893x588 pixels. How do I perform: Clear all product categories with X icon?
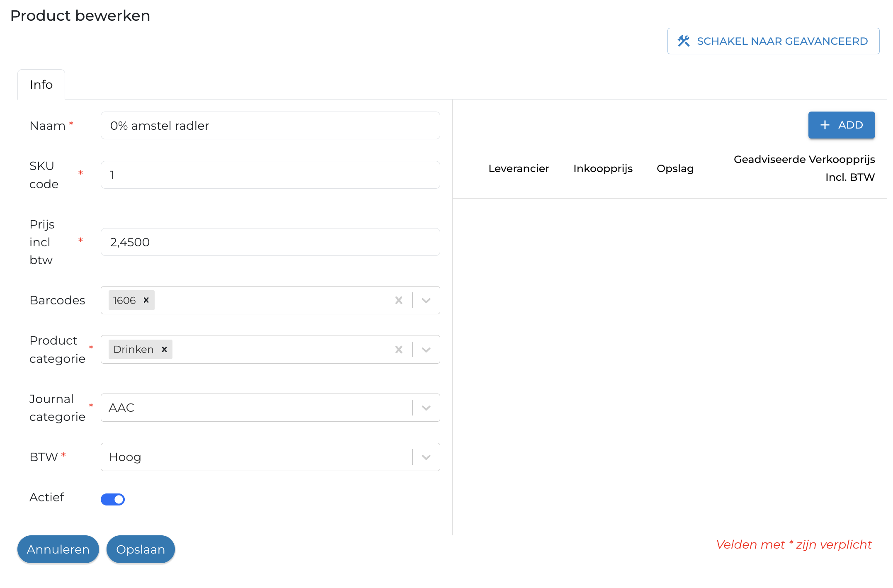point(398,350)
